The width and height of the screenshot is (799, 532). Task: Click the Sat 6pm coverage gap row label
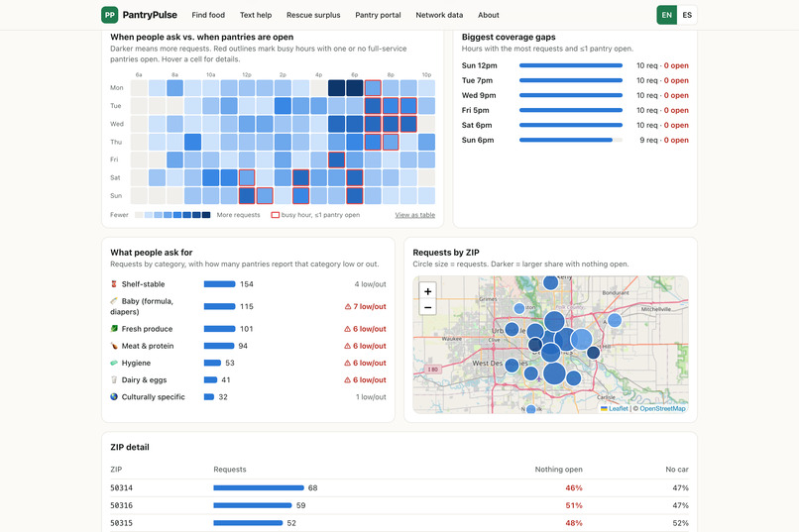pos(477,125)
